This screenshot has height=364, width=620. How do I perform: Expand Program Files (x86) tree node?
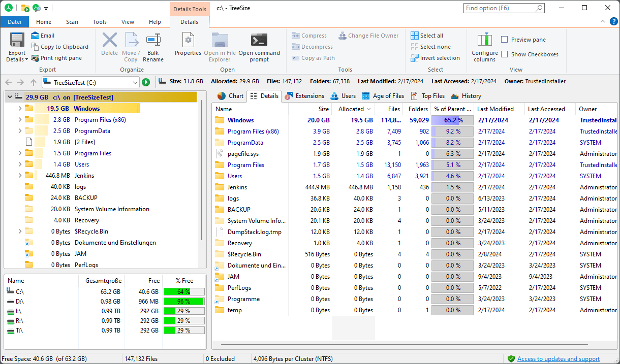click(20, 119)
